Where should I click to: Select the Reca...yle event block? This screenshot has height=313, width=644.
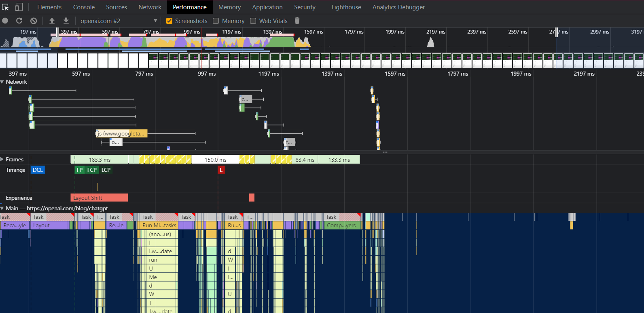click(x=15, y=225)
